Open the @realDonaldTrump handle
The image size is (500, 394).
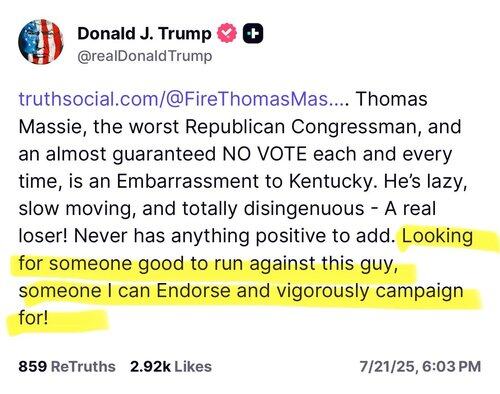click(145, 56)
